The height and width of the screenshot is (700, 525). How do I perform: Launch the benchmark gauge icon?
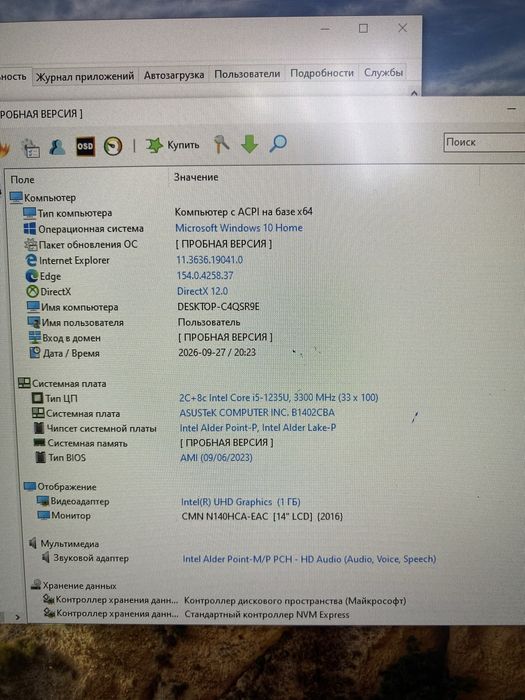click(x=112, y=146)
